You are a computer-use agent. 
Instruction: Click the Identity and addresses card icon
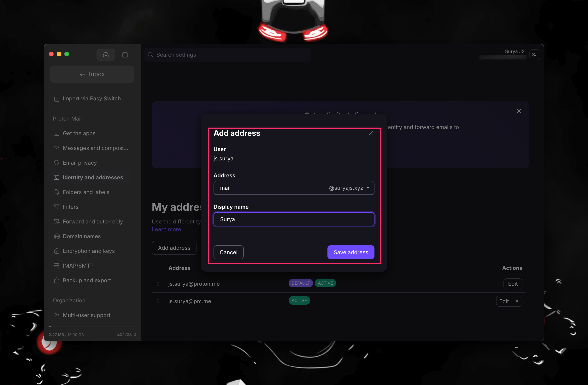(x=57, y=177)
